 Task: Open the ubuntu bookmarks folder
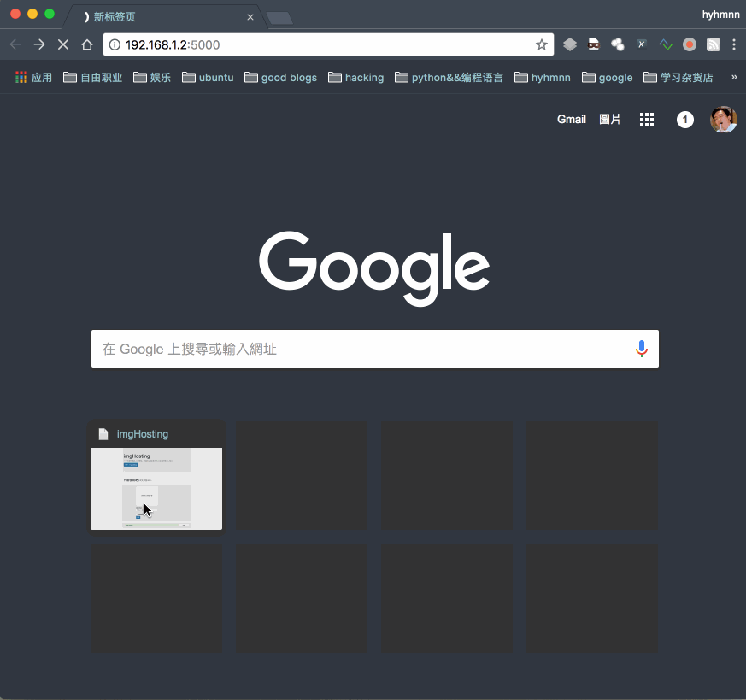pos(208,78)
